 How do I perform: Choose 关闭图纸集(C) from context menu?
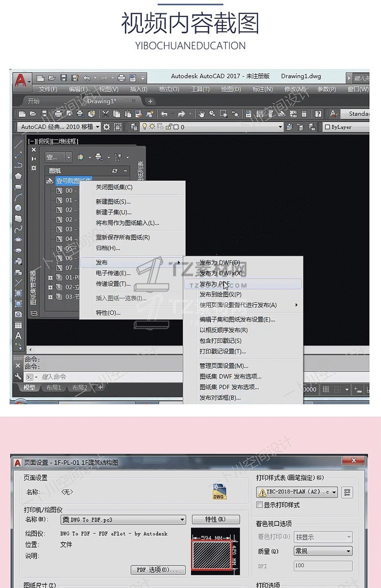114,187
